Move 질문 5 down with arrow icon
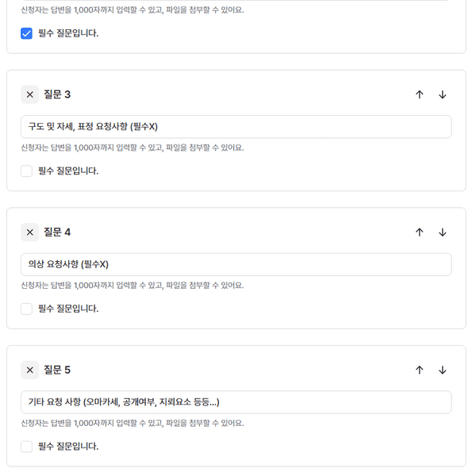The height and width of the screenshot is (476, 476). [443, 370]
